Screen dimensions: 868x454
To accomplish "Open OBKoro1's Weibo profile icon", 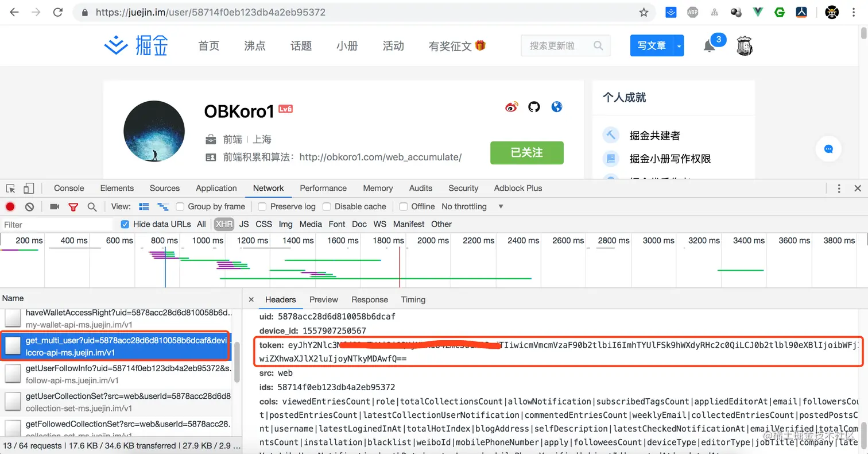I will [511, 107].
